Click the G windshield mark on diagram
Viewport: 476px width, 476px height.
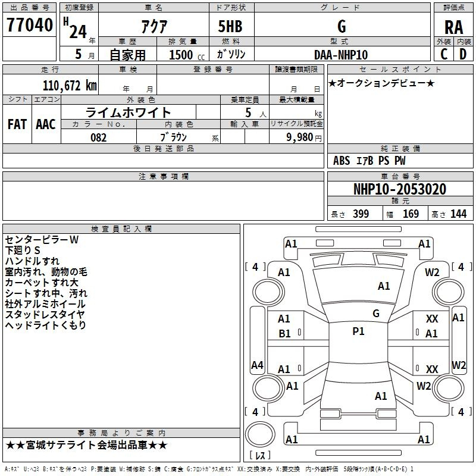(375, 313)
